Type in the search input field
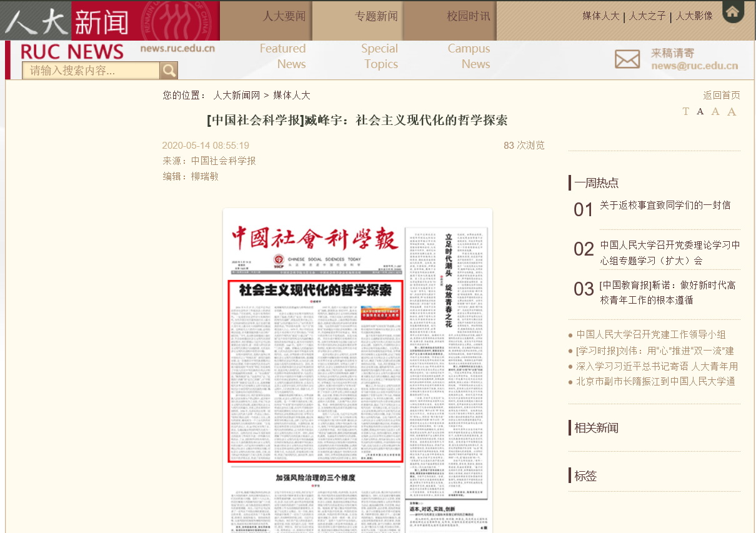 point(91,71)
